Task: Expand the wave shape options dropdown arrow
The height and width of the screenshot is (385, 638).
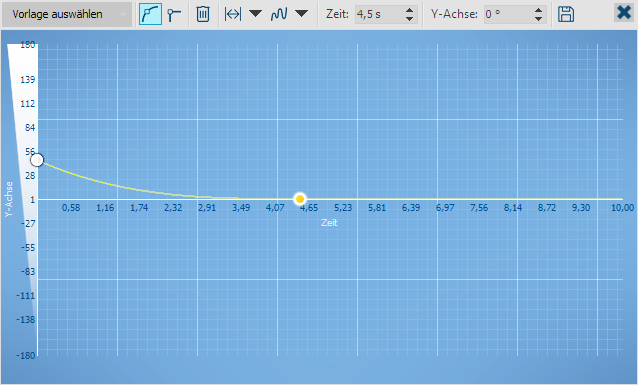Action: [301, 14]
